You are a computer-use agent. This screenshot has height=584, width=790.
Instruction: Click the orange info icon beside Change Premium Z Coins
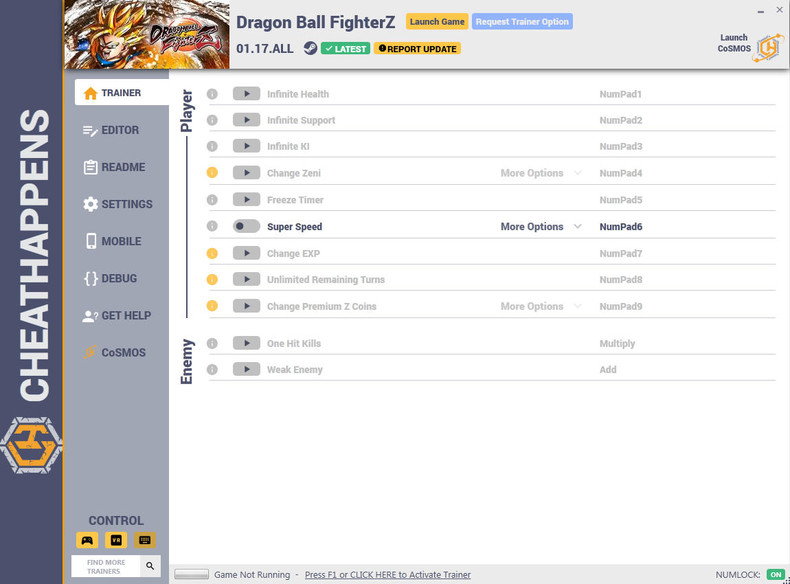(212, 306)
